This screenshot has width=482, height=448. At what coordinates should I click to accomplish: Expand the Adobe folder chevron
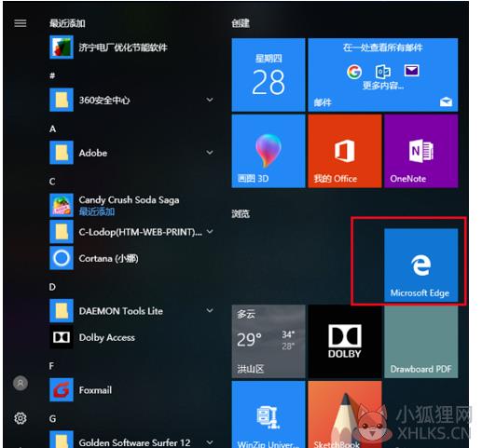pos(210,153)
